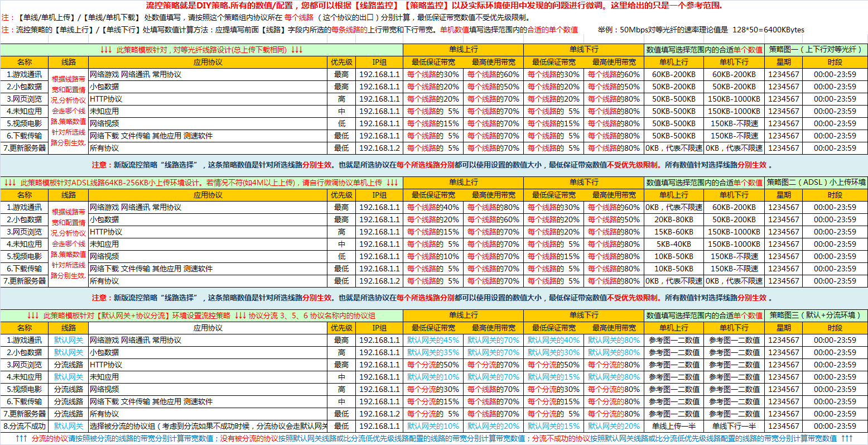Select the '5KB-40KB' cell
The image size is (868, 445).
tap(674, 244)
